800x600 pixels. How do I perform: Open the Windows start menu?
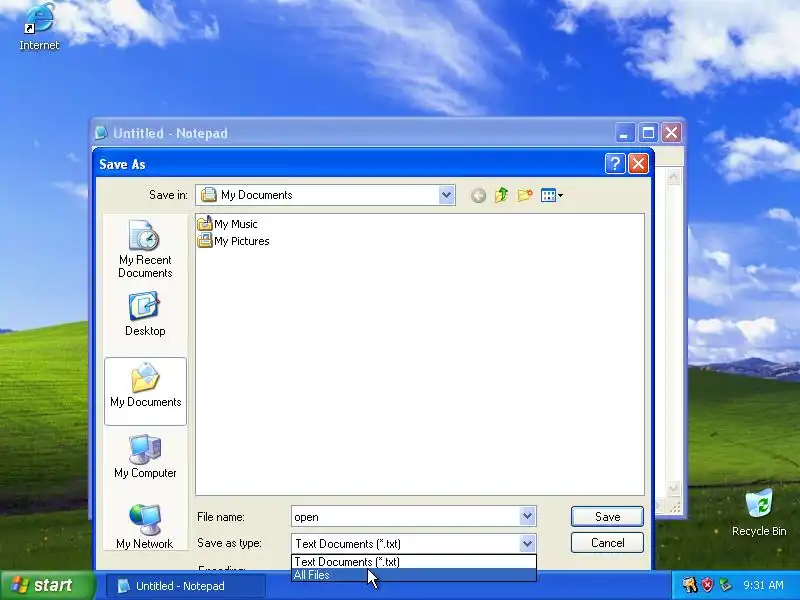pyautogui.click(x=47, y=585)
